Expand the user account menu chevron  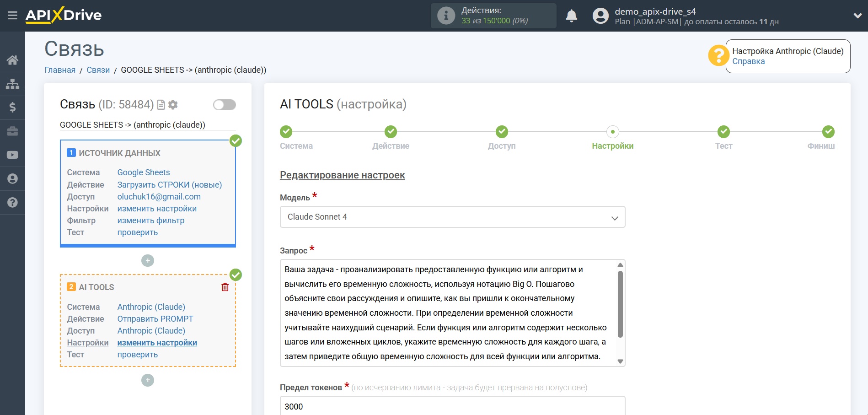tap(857, 16)
